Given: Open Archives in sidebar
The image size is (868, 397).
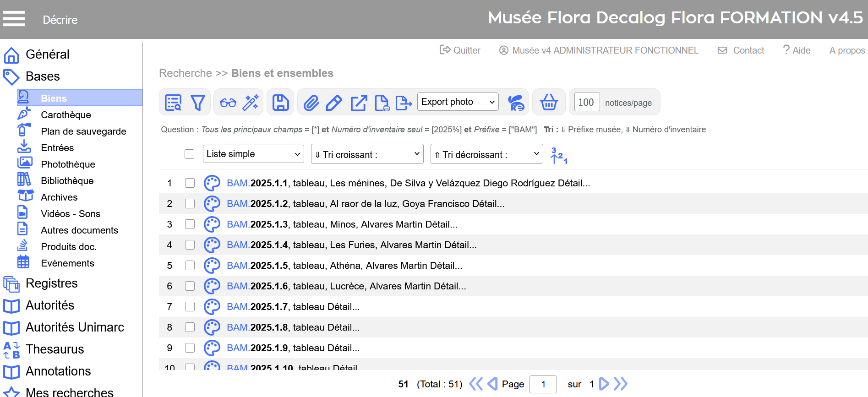Looking at the screenshot, I should (x=59, y=197).
